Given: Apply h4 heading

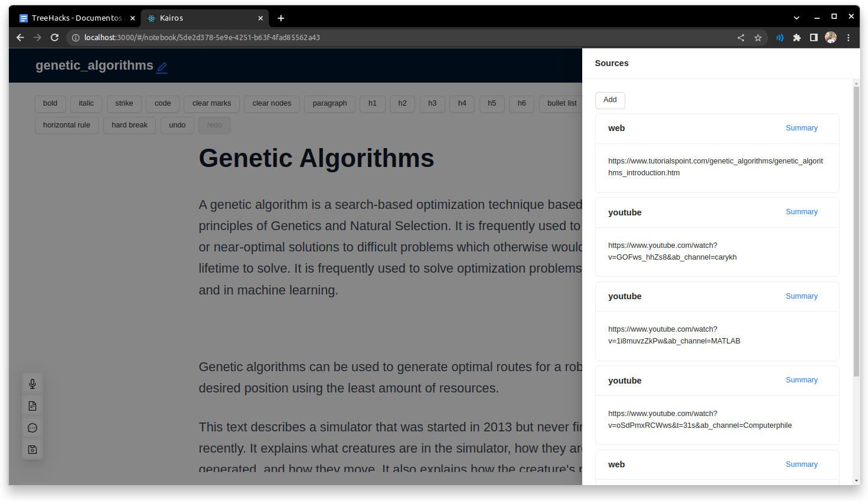Looking at the screenshot, I should tap(462, 103).
